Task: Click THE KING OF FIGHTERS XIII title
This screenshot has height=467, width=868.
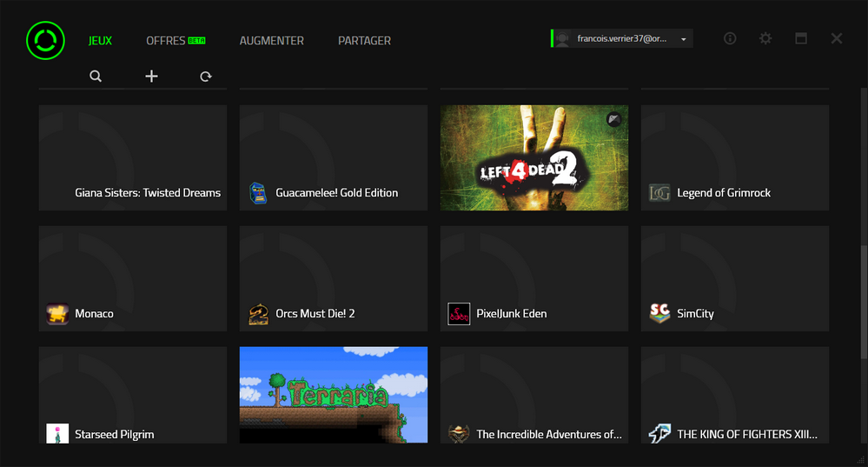Action: point(747,434)
